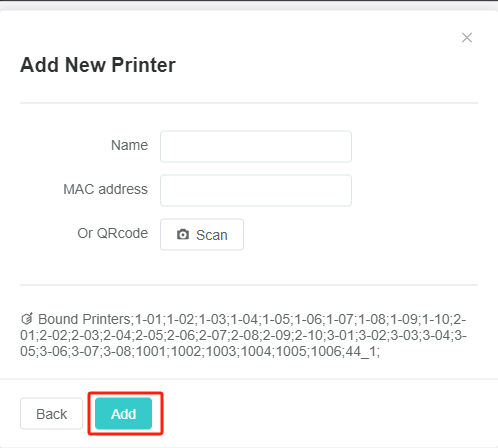The height and width of the screenshot is (448, 498).
Task: Click the MAC address label
Action: 105,189
